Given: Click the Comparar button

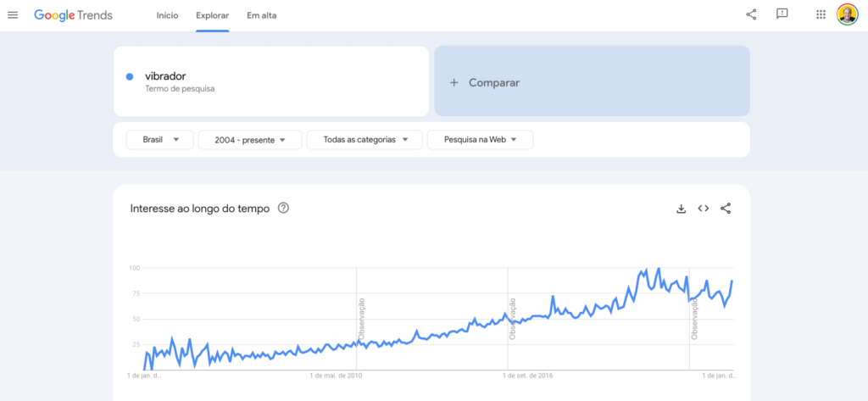Looking at the screenshot, I should tap(592, 82).
